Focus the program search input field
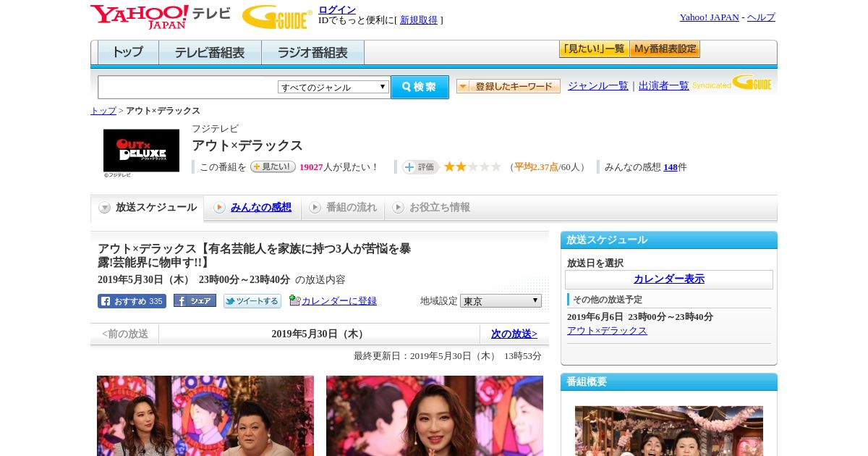This screenshot has width=868, height=456. click(x=187, y=87)
